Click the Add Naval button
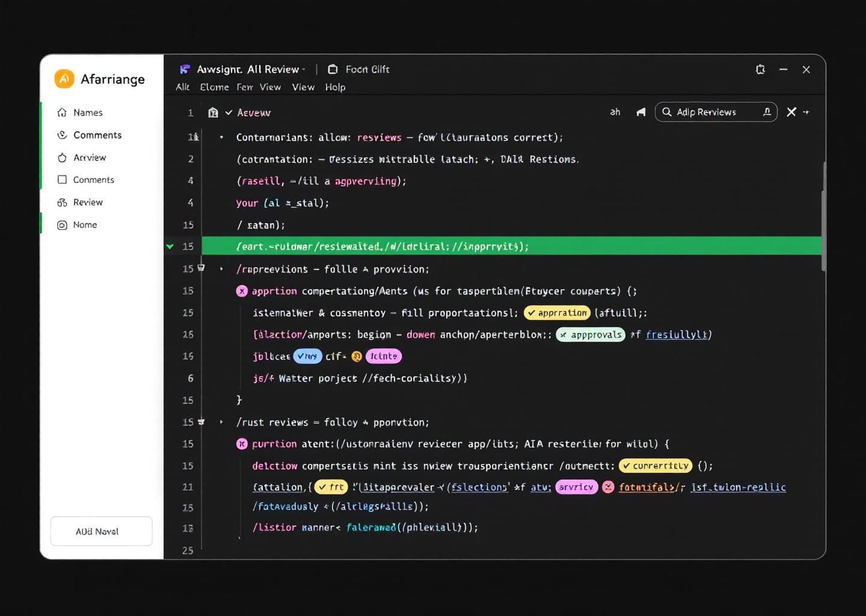Viewport: 866px width, 616px height. coord(100,531)
